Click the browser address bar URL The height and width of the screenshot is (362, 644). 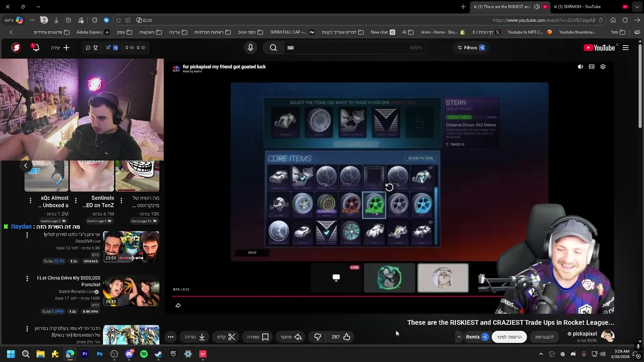coord(544,20)
